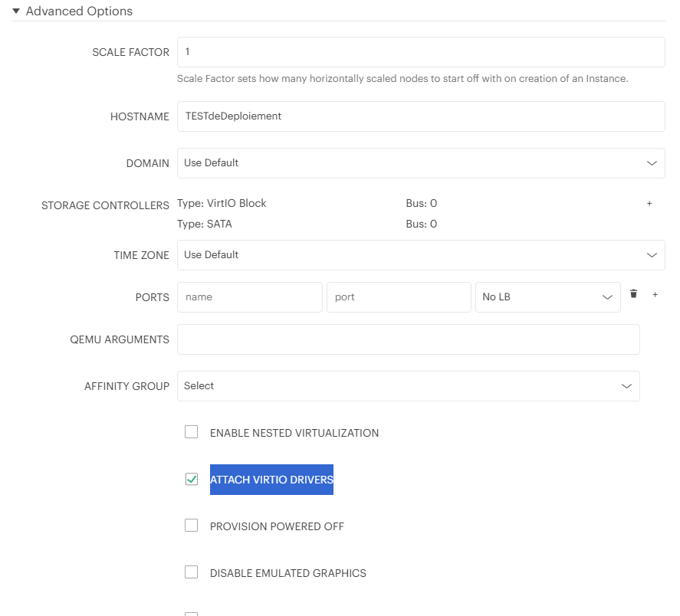
Task: Click the SATA storage controller entry
Action: [204, 224]
